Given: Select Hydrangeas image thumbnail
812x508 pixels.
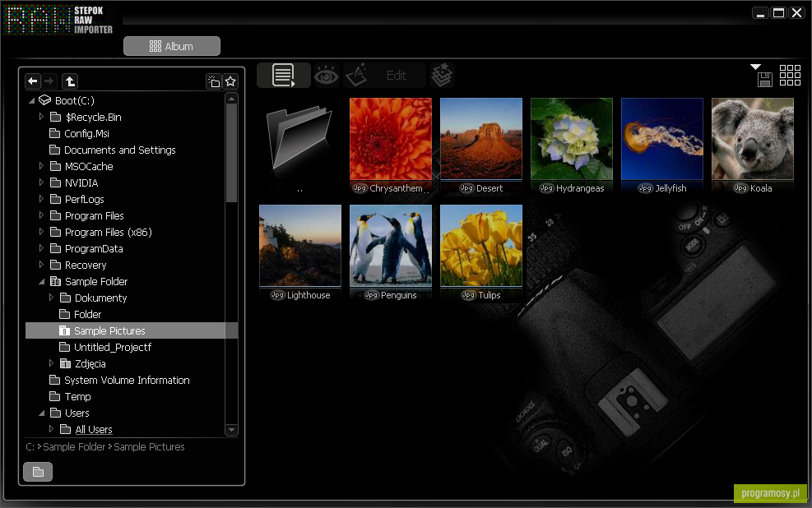Looking at the screenshot, I should [x=572, y=139].
